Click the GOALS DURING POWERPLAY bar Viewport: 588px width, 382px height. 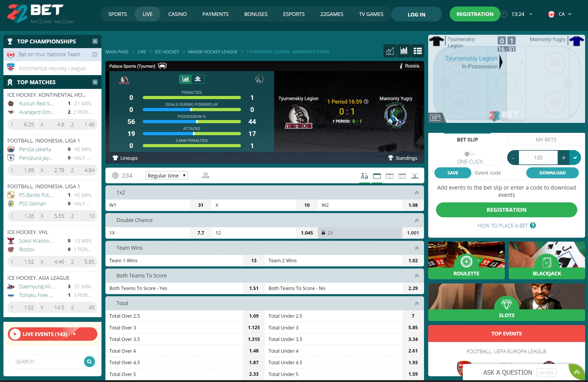click(192, 110)
